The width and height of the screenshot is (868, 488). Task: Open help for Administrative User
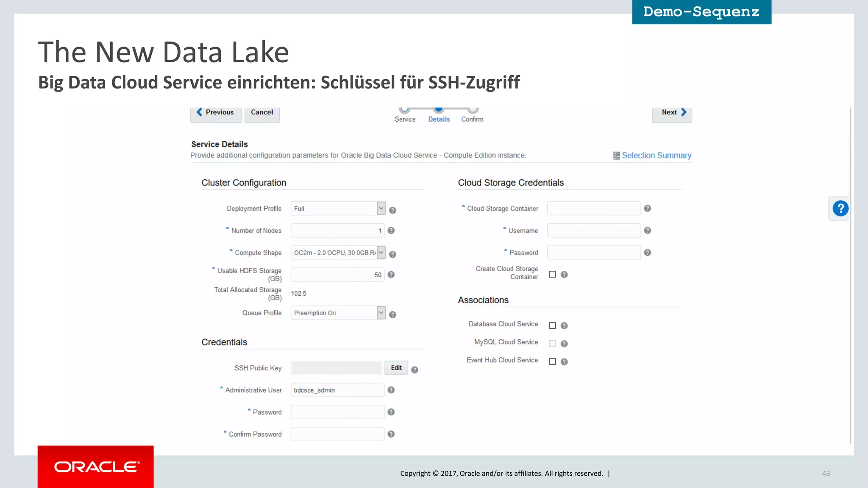pos(391,390)
